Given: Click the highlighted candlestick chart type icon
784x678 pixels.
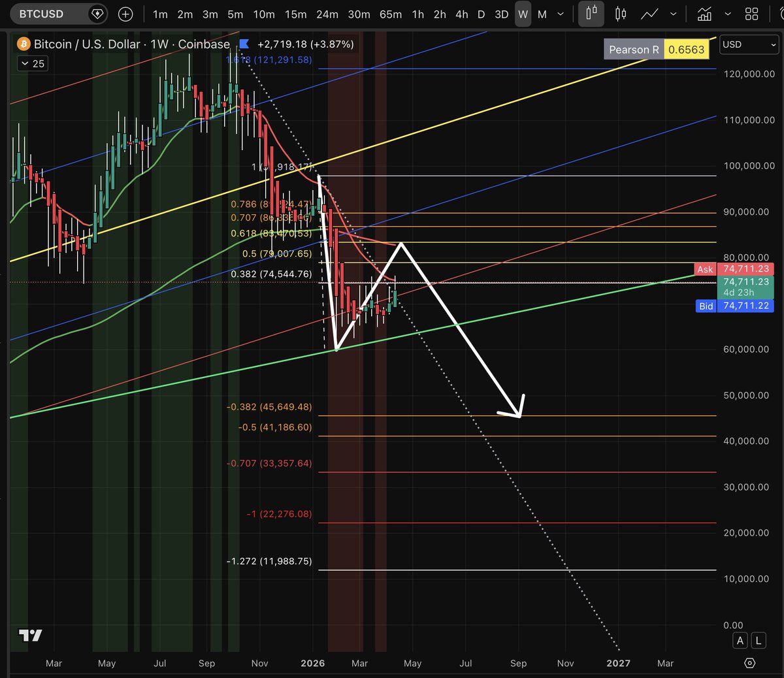Looking at the screenshot, I should 591,14.
